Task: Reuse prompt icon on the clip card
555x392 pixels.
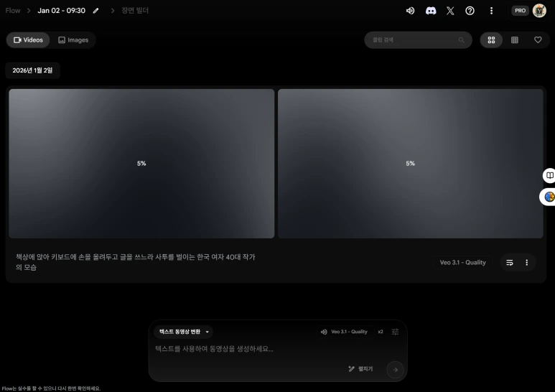Action: 509,263
